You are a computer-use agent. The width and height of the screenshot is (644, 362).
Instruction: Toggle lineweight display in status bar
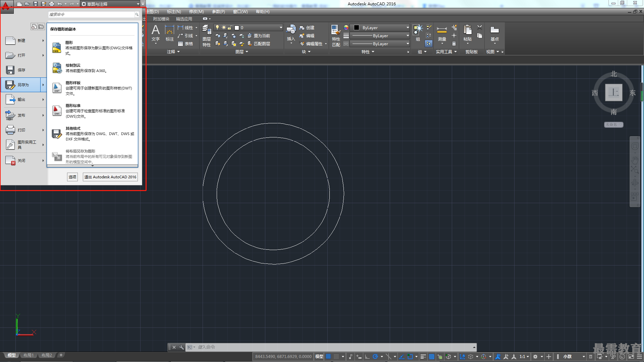(423, 357)
